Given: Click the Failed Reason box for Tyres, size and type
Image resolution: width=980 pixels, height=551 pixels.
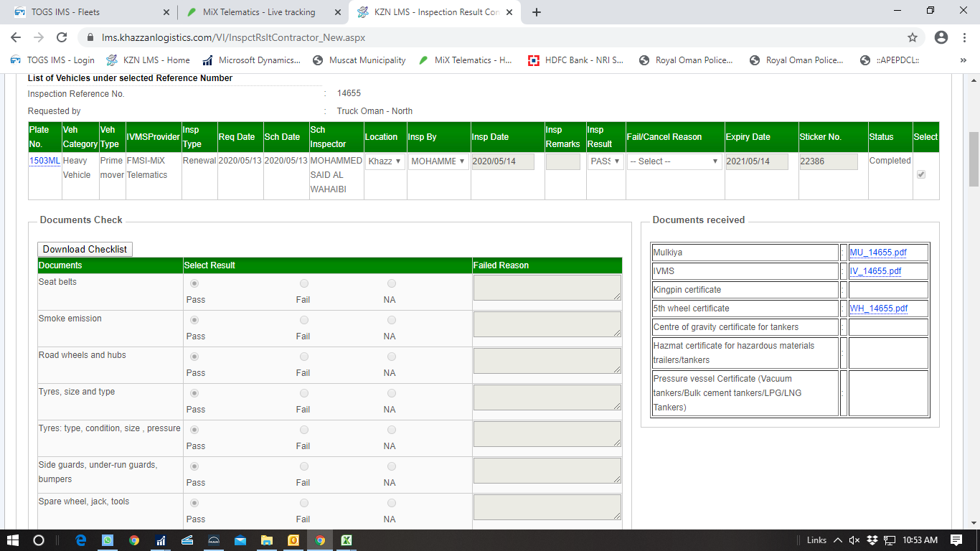Looking at the screenshot, I should pyautogui.click(x=547, y=397).
